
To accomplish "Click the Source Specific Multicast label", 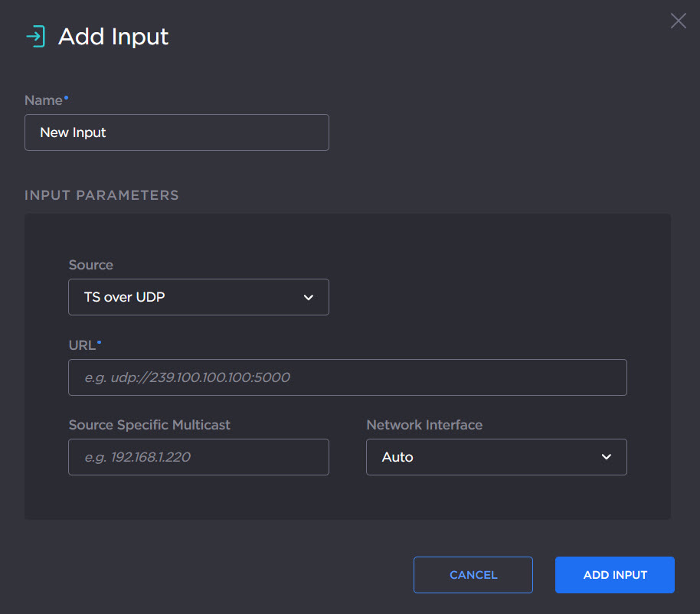I will click(149, 424).
